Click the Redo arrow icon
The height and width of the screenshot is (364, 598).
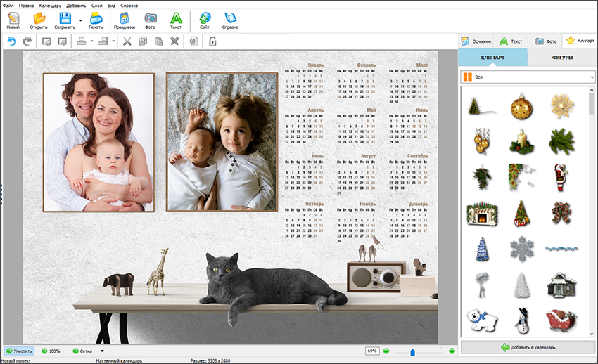(x=27, y=41)
